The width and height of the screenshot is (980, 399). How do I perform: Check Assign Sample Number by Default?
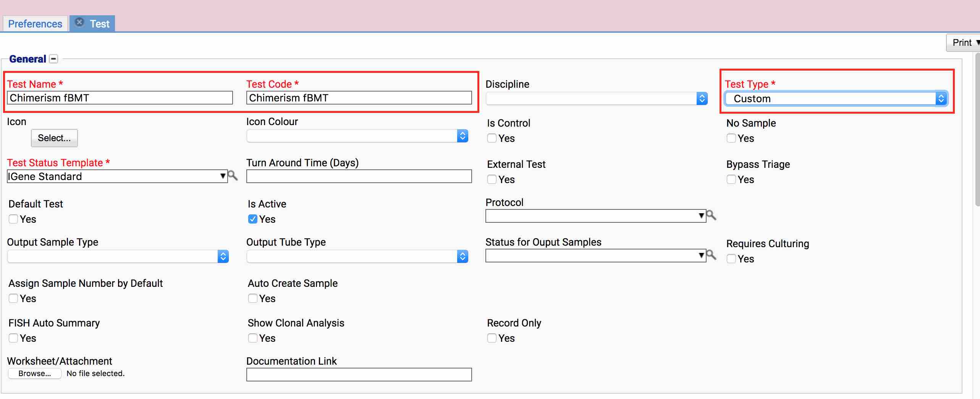[x=13, y=298]
